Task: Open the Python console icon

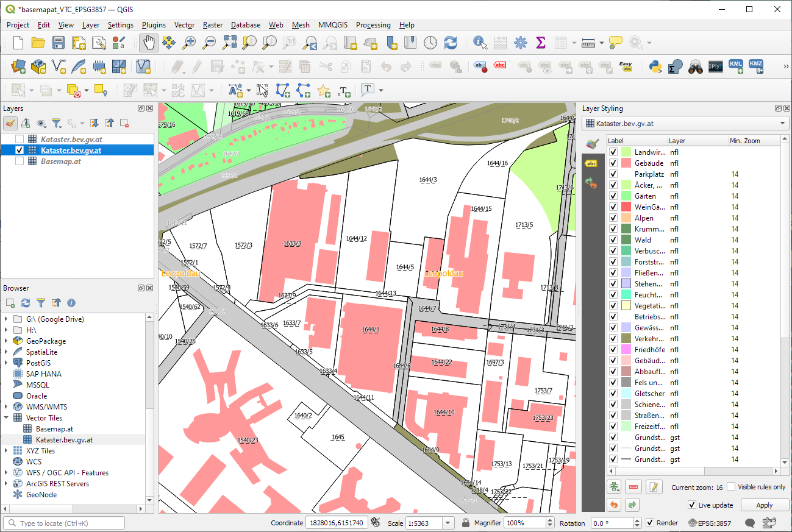Action: coord(655,66)
